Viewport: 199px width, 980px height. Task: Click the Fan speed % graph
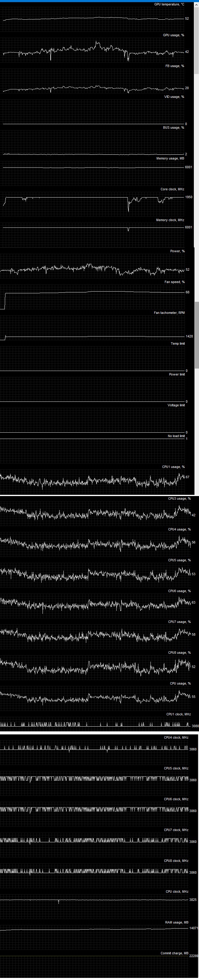[x=93, y=295]
